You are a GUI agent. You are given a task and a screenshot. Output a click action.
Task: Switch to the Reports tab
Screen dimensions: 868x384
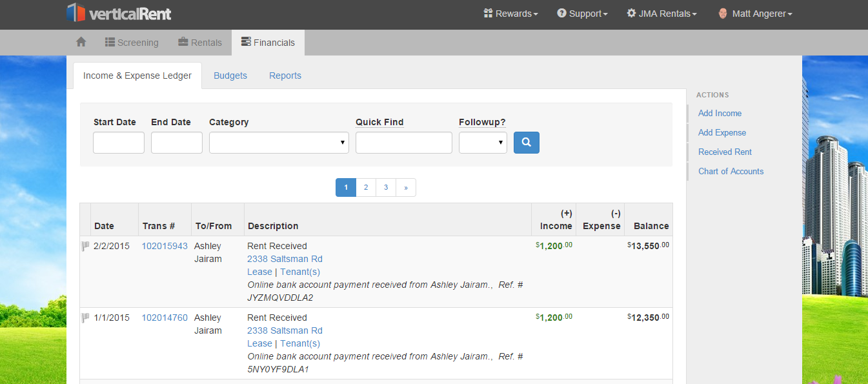click(x=285, y=76)
